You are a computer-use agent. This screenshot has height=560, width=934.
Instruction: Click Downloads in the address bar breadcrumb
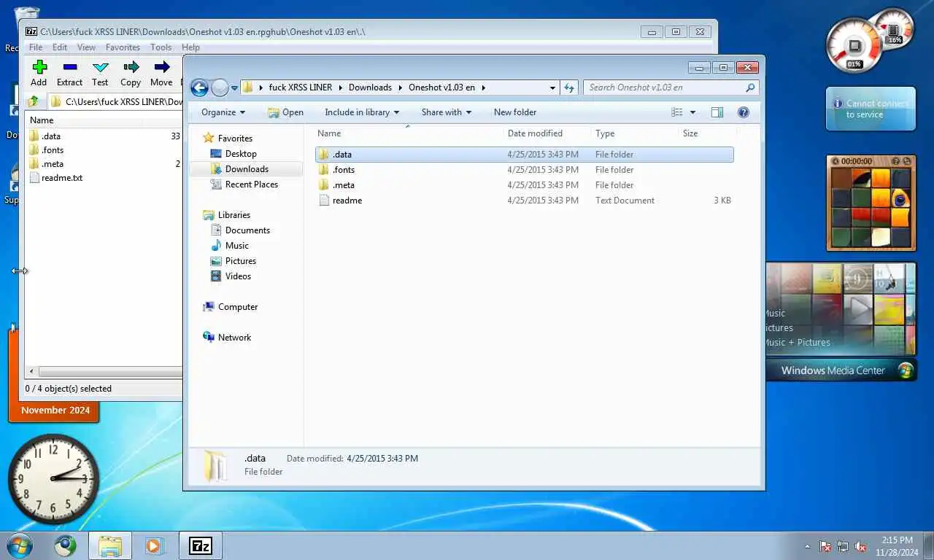(x=370, y=87)
